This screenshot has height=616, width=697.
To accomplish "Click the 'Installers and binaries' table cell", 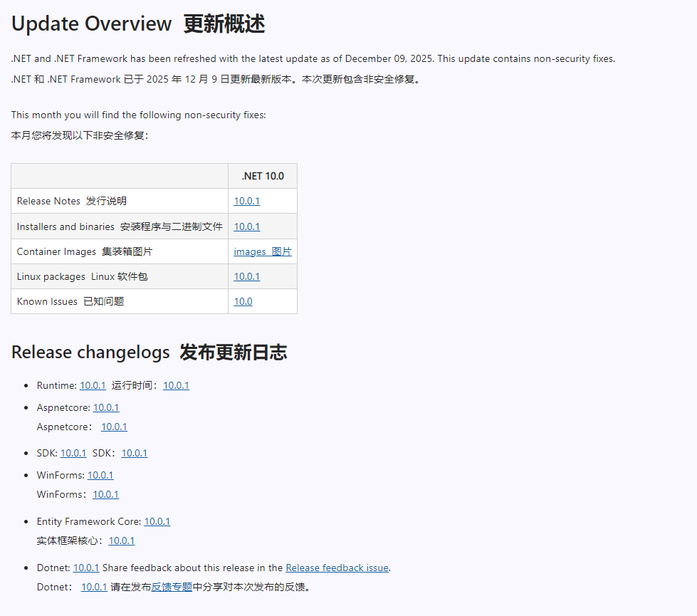I will pos(120,226).
